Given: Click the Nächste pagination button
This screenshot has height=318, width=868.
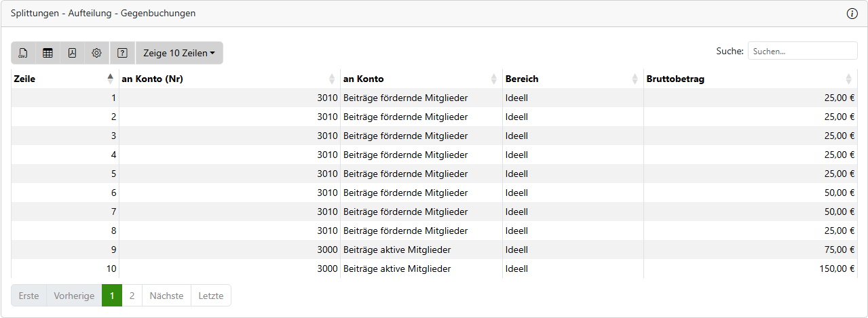Looking at the screenshot, I should (166, 296).
